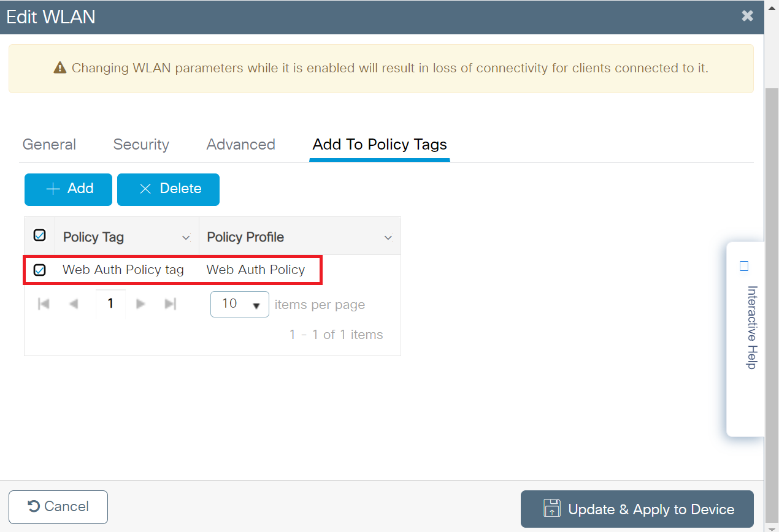Delete the selected policy tag

coord(168,189)
